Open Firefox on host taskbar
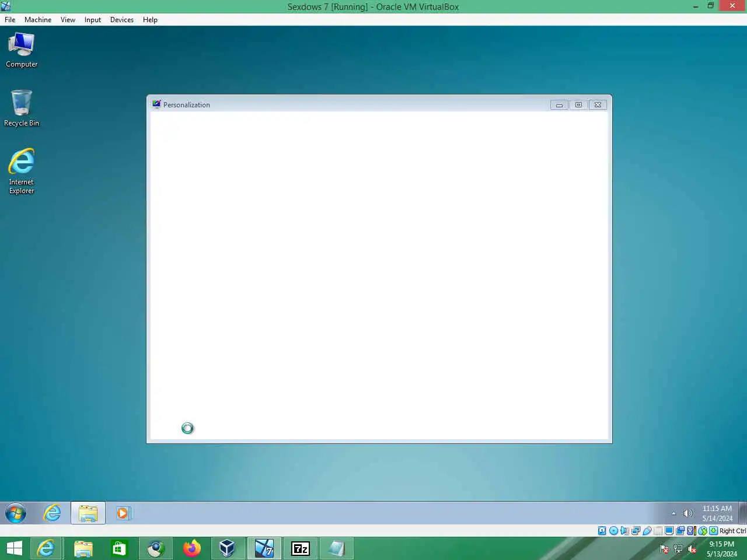This screenshot has width=747, height=560. (192, 548)
